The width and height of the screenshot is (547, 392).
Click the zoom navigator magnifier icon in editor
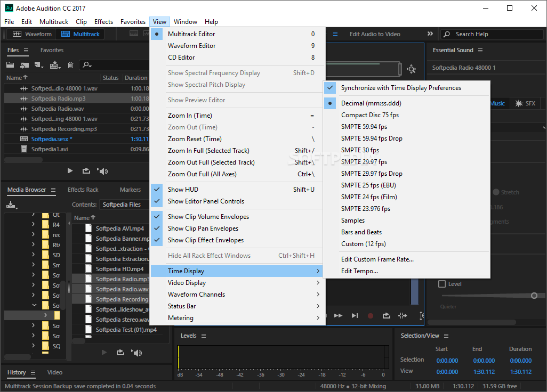coord(412,69)
